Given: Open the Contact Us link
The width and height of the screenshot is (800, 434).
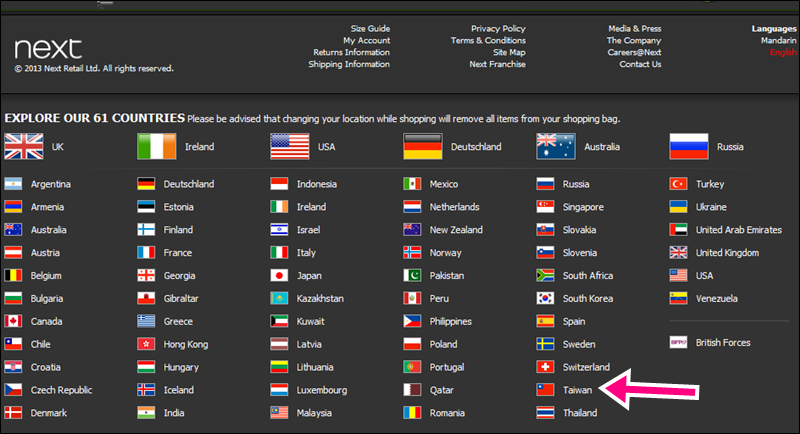Looking at the screenshot, I should (640, 64).
